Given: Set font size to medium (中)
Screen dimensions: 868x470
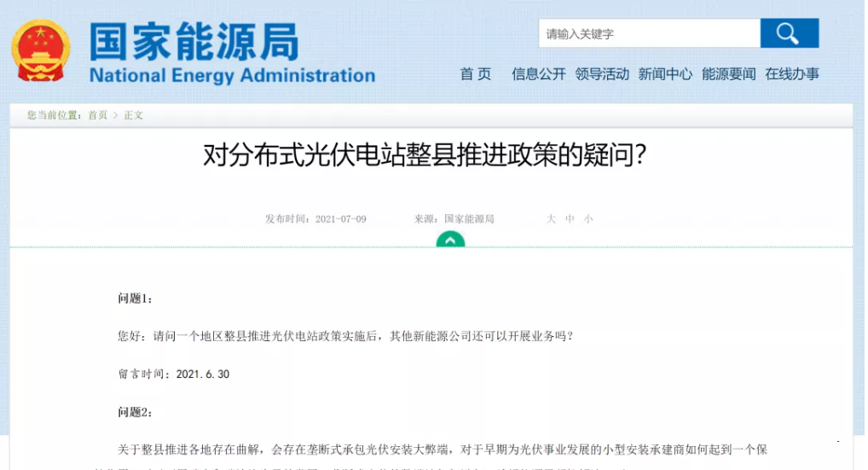Looking at the screenshot, I should [570, 219].
